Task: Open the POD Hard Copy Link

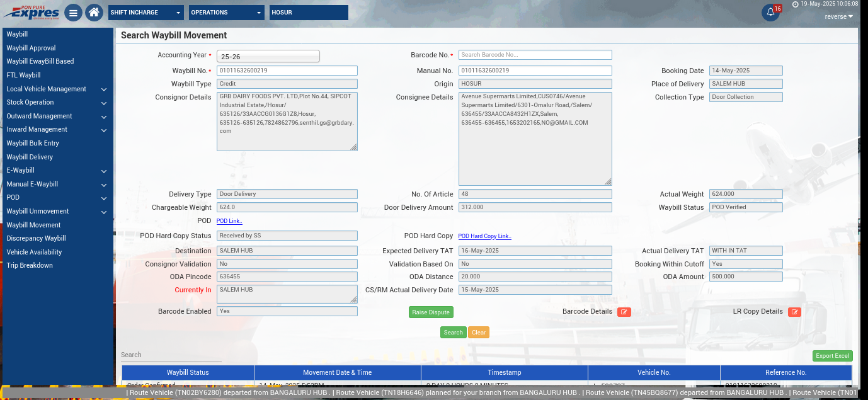Action: click(484, 236)
